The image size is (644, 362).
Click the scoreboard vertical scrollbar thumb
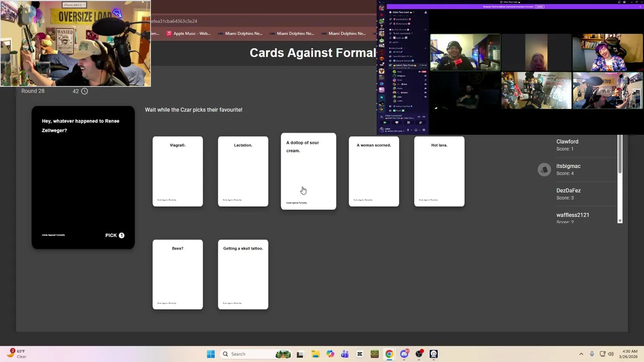click(620, 154)
